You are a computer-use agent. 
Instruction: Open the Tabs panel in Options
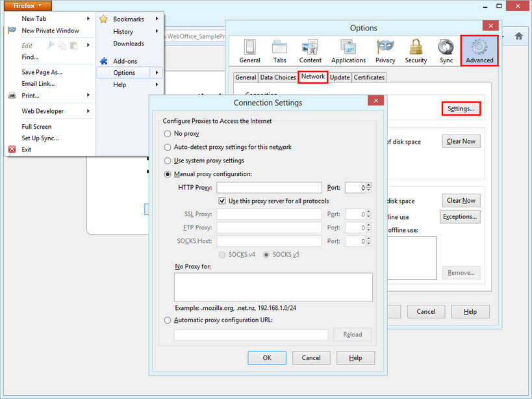click(279, 51)
